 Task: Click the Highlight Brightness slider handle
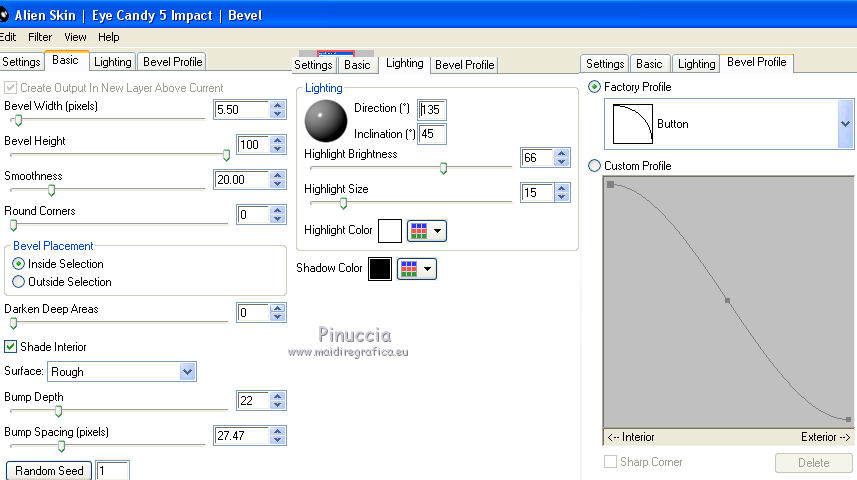(444, 168)
